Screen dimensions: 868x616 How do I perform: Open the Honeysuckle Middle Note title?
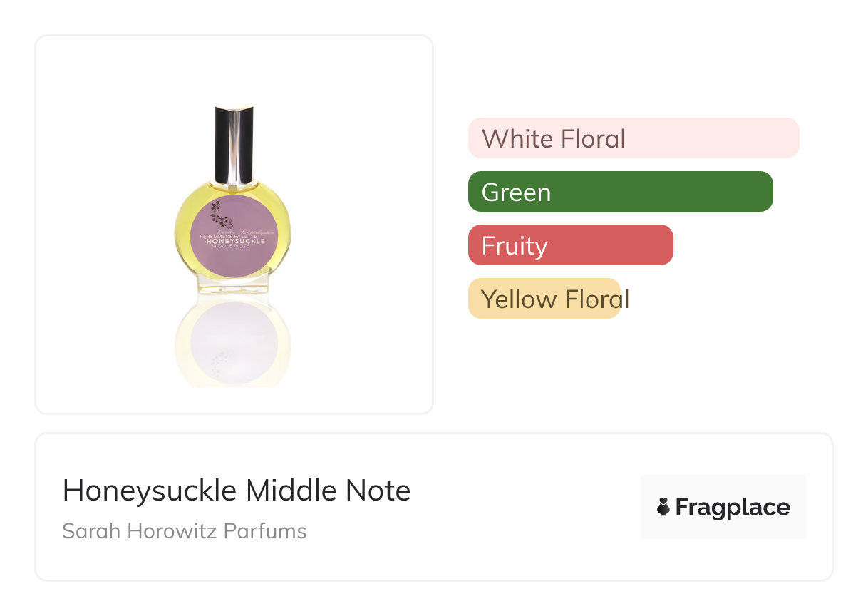[x=237, y=491]
